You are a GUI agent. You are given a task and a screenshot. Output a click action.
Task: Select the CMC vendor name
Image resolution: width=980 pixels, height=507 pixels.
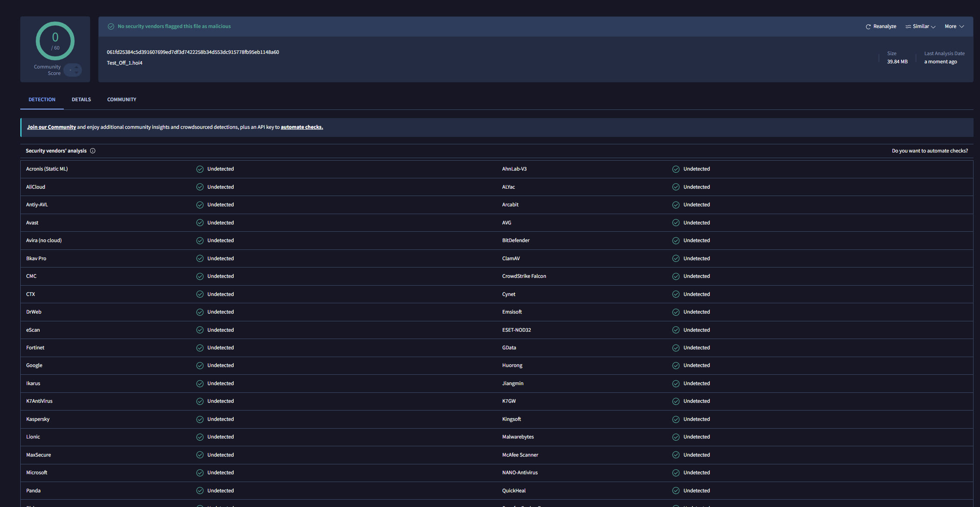(x=31, y=276)
